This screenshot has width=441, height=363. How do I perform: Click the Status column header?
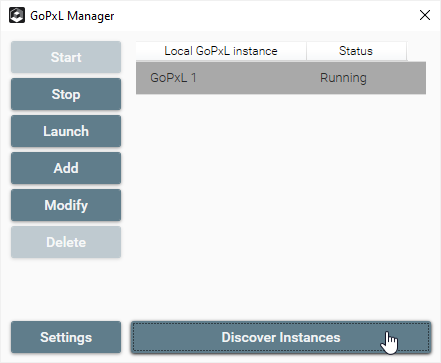(x=356, y=51)
